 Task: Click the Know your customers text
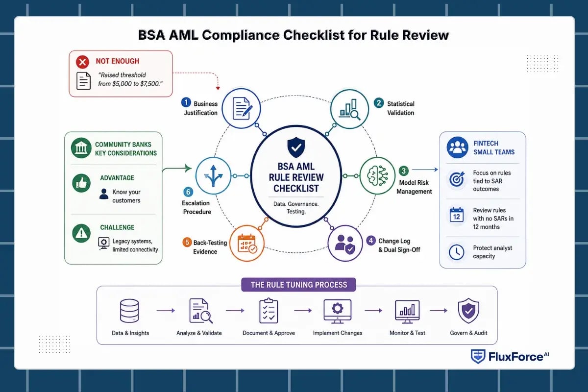tap(126, 196)
